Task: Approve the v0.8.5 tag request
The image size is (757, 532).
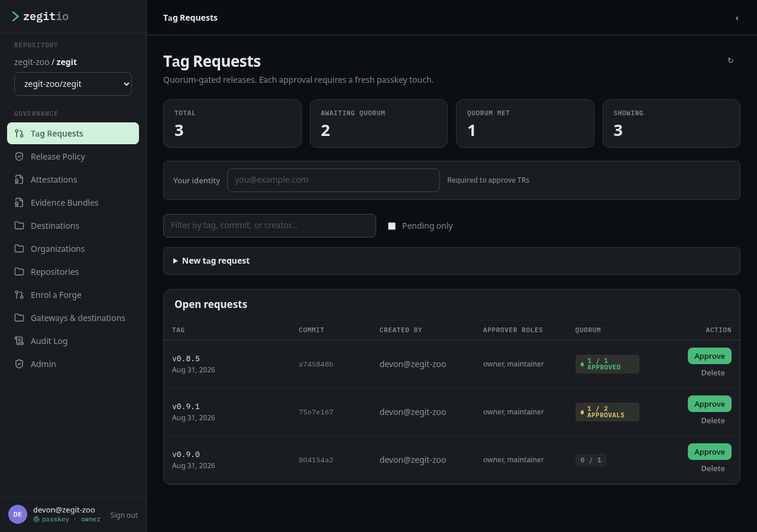Action: [709, 356]
